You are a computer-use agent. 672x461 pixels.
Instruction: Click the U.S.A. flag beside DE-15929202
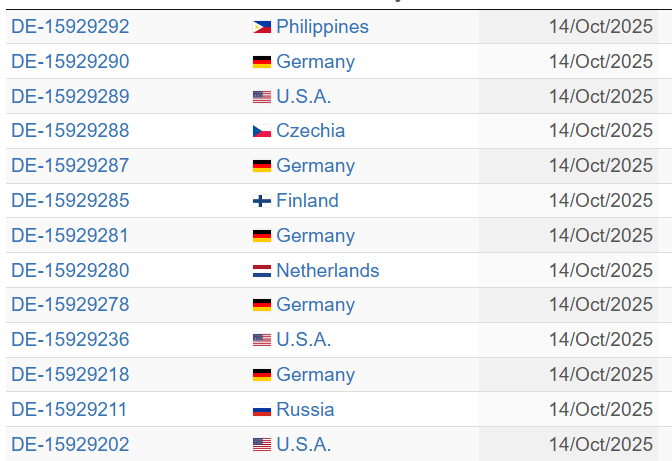pos(262,445)
